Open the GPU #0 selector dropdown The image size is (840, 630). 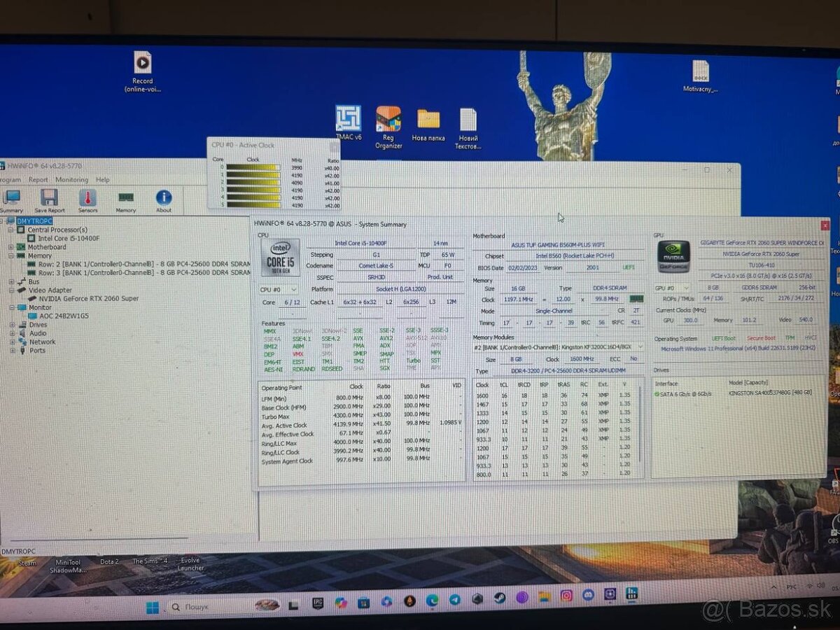pyautogui.click(x=673, y=288)
